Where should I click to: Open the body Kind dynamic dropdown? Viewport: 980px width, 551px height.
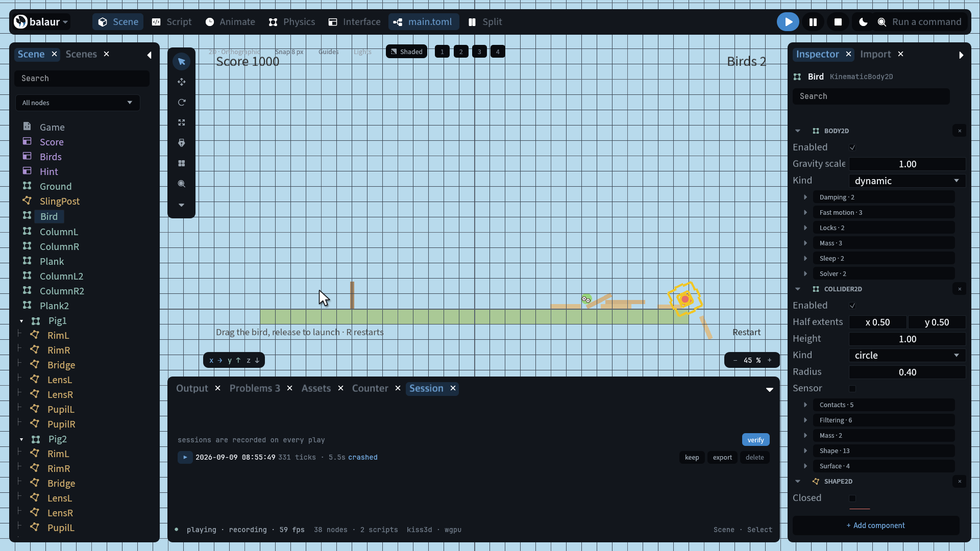(x=907, y=181)
